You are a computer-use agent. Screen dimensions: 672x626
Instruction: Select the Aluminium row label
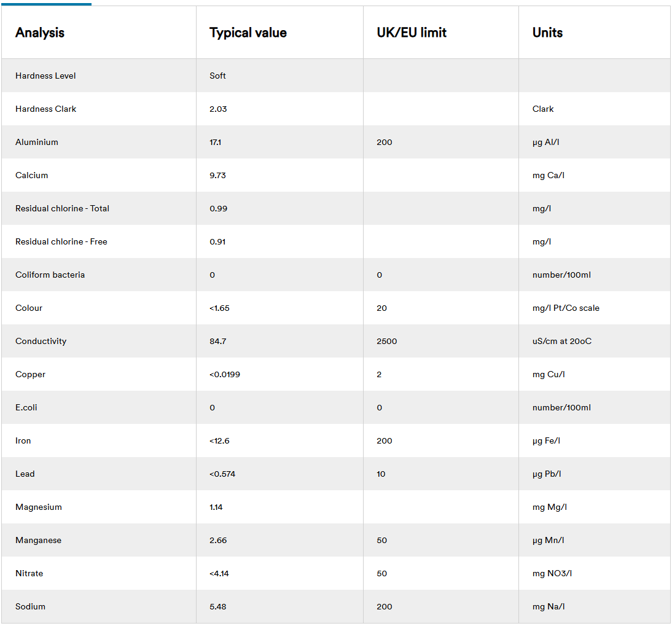[37, 143]
